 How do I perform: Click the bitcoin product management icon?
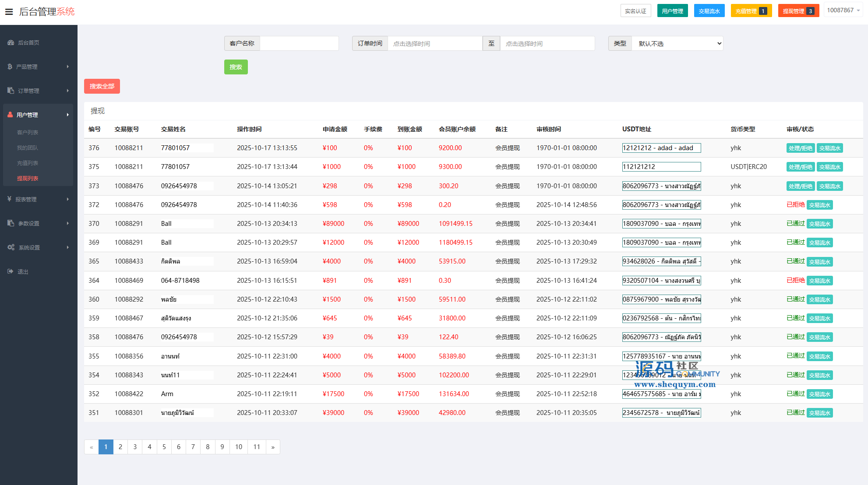10,67
